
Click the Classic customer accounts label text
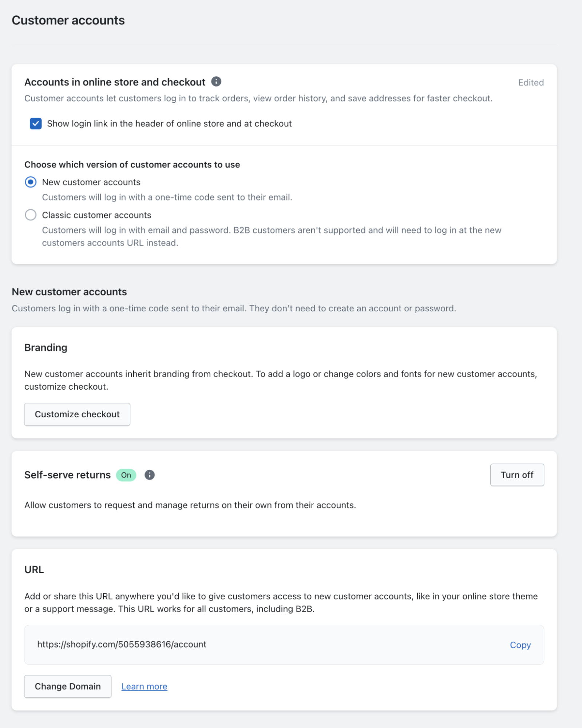tap(96, 215)
